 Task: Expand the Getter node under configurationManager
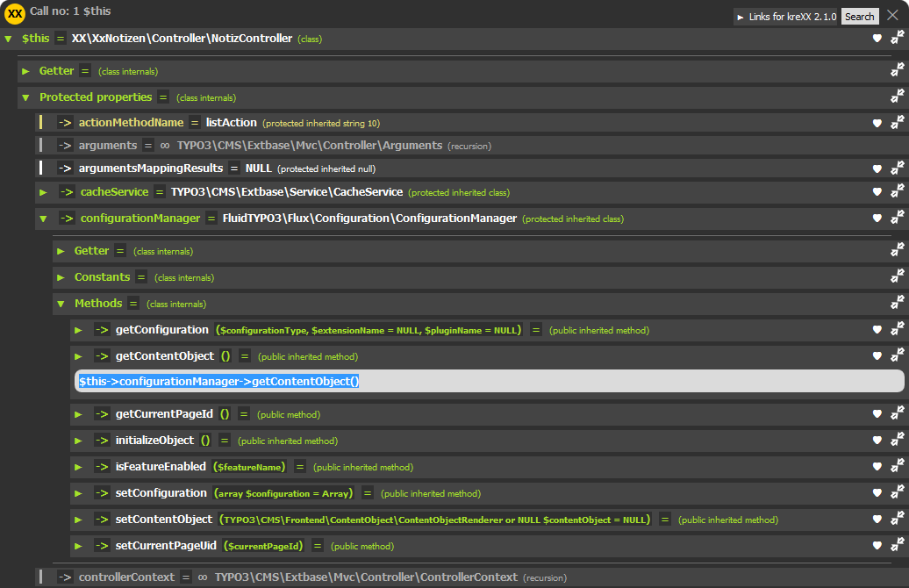coord(61,251)
